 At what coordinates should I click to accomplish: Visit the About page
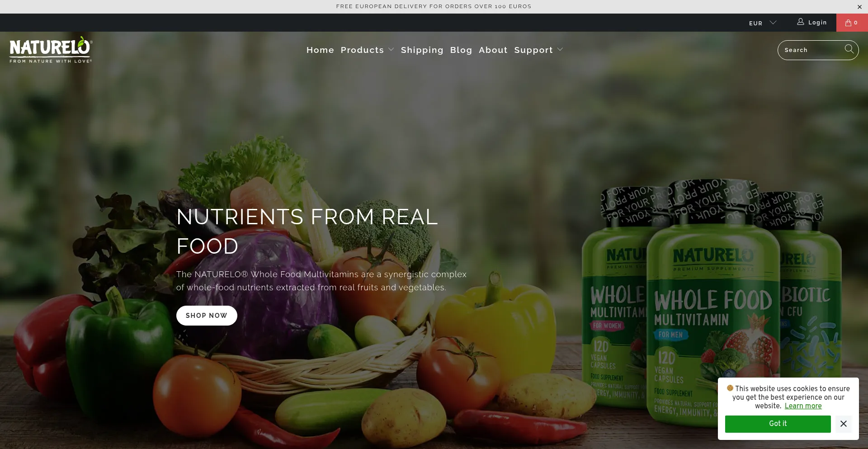pyautogui.click(x=493, y=50)
